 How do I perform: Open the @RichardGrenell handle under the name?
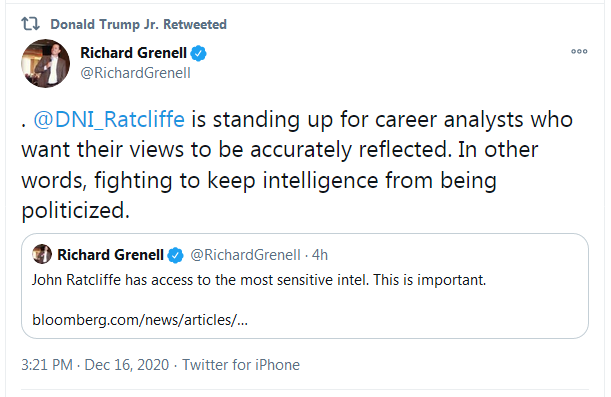[x=135, y=73]
